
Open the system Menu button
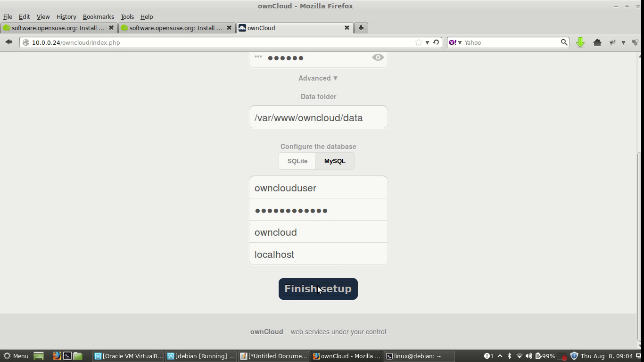tap(16, 356)
